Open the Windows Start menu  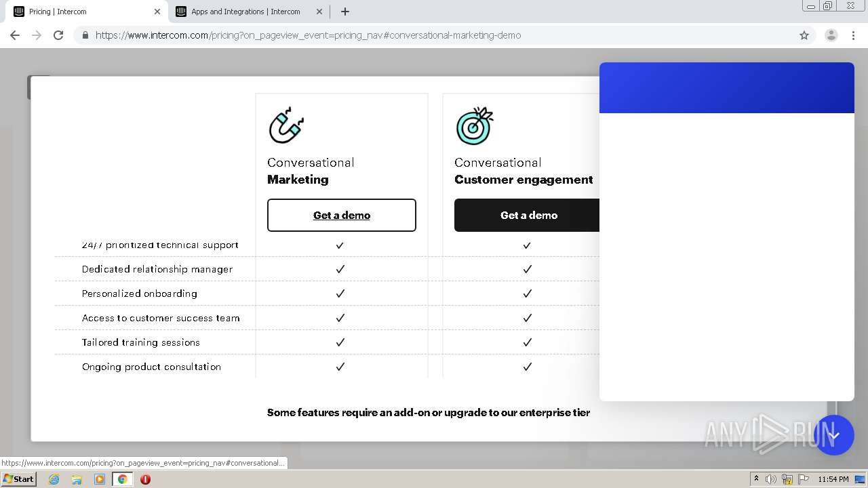click(x=19, y=479)
